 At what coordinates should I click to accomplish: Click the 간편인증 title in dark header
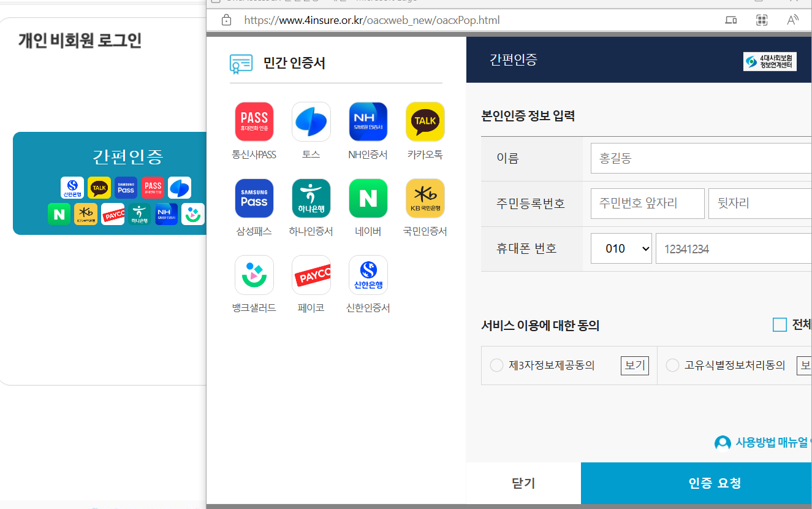coord(514,60)
